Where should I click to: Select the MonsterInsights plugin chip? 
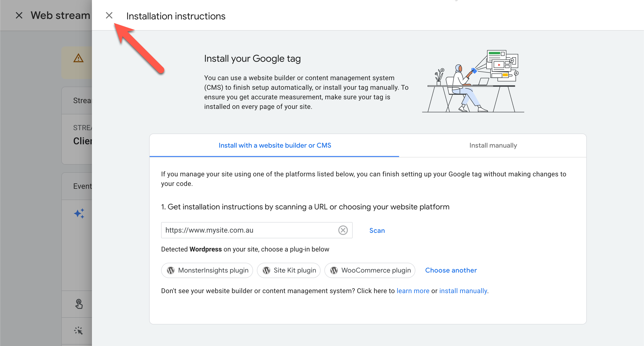click(x=207, y=270)
